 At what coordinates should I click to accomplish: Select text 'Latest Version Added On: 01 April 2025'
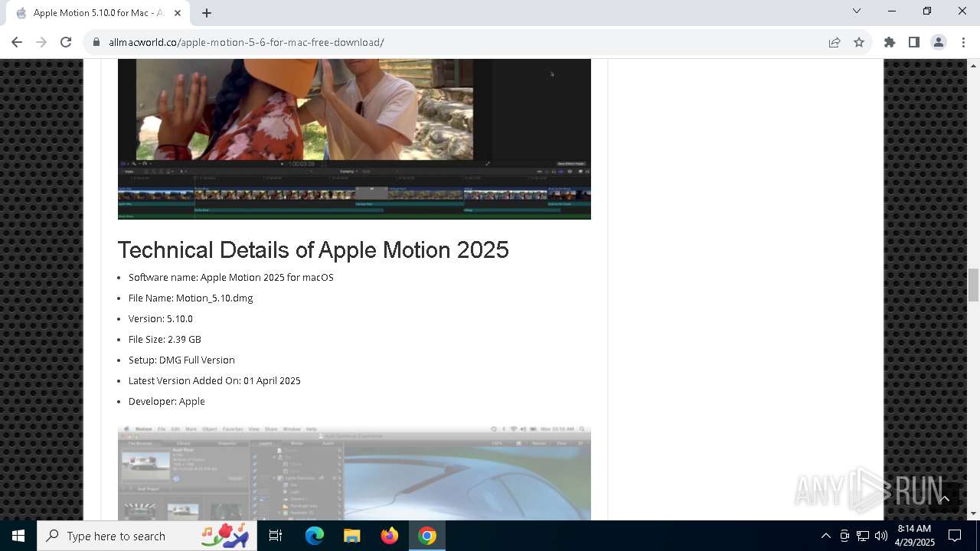point(214,380)
